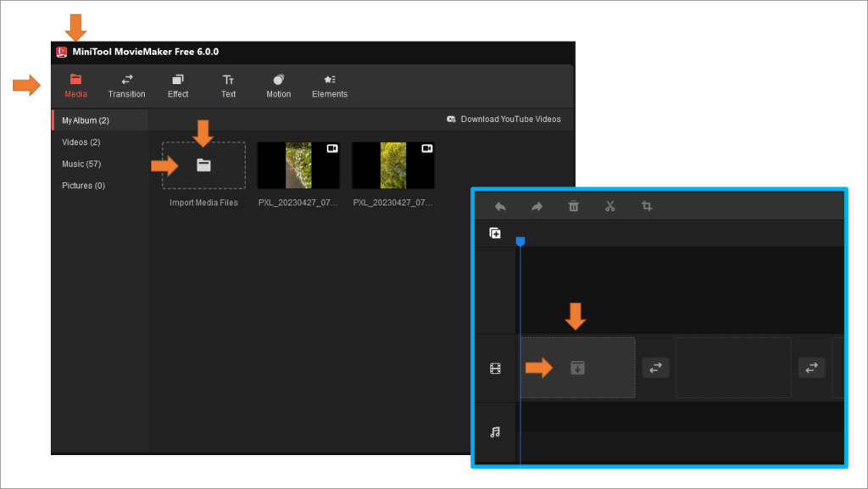Switch to the Transition tab

126,86
